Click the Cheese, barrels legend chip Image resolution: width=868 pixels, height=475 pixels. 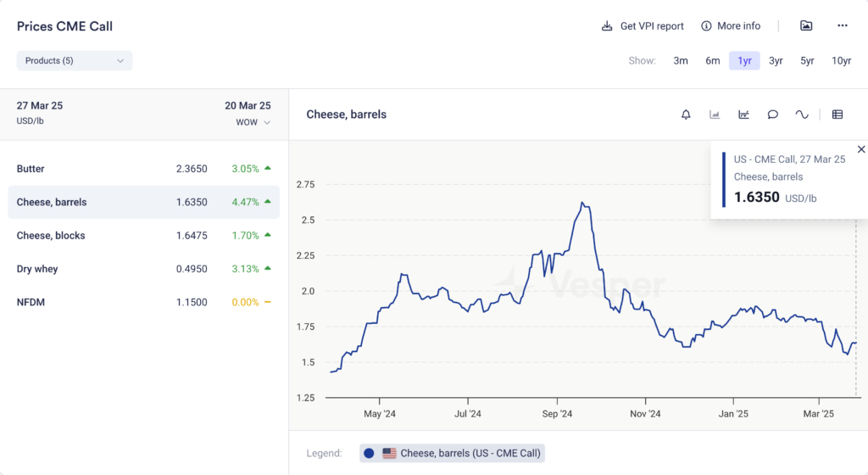452,453
